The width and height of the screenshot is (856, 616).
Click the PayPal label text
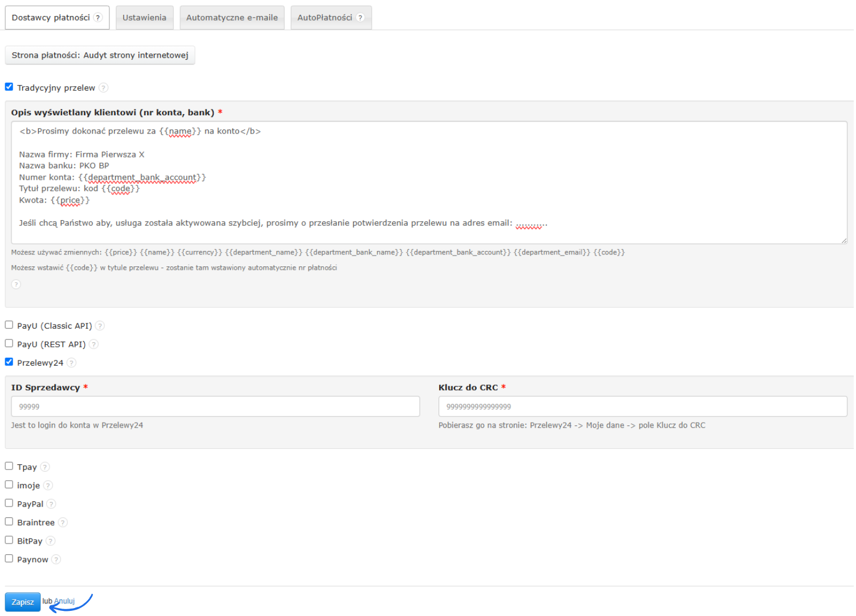point(30,504)
